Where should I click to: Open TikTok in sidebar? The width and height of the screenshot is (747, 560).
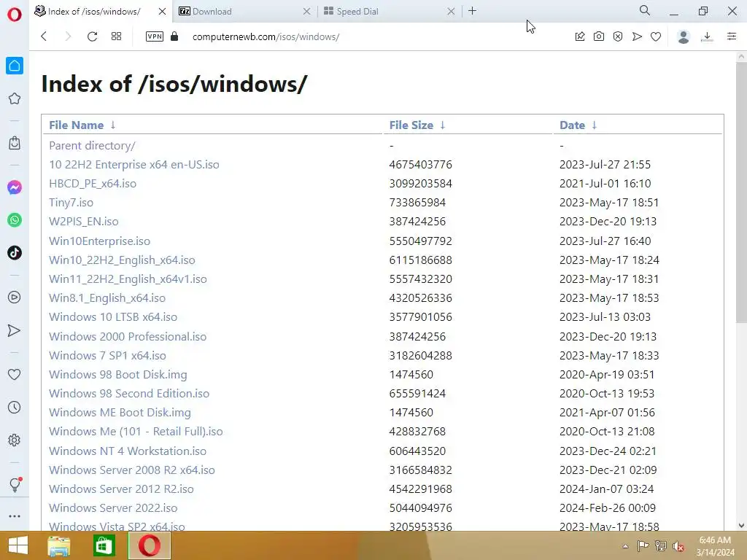[15, 253]
